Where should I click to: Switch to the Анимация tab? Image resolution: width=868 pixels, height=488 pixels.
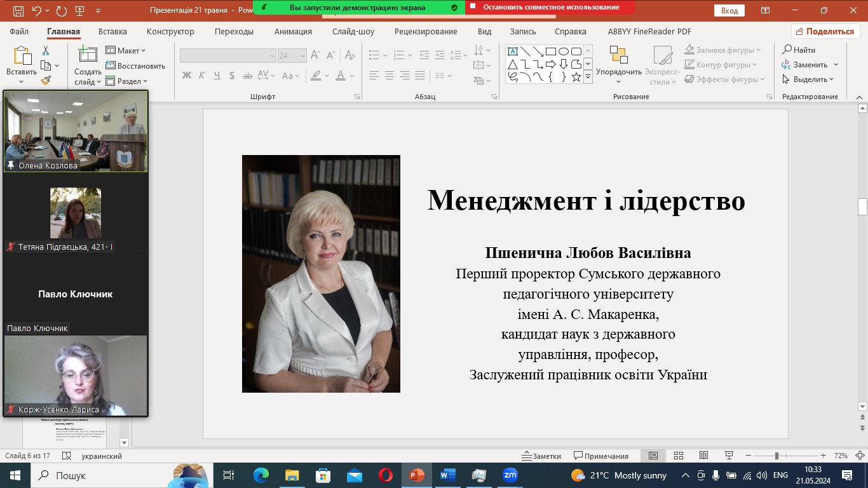293,32
